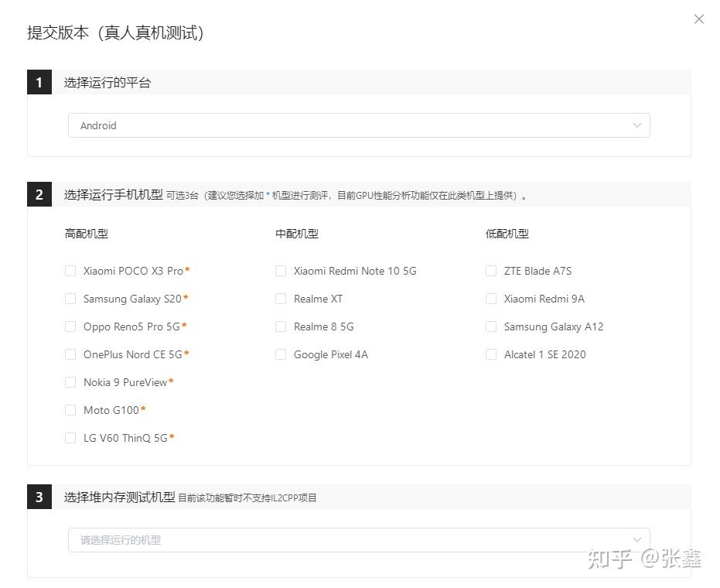Click the 高配机型 column heading
The image size is (720, 588).
tap(87, 234)
